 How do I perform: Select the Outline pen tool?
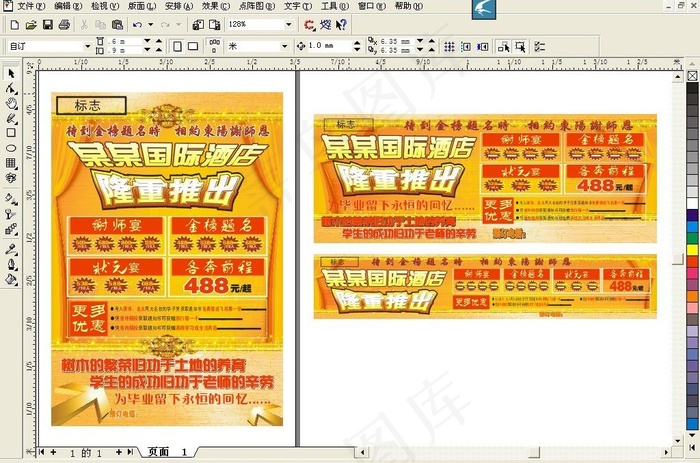[11, 265]
